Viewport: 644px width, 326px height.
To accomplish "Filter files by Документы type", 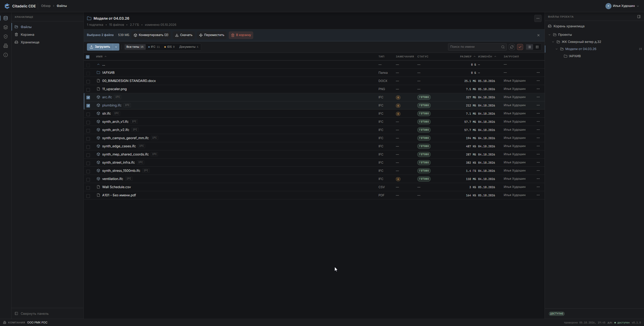I will click(189, 47).
